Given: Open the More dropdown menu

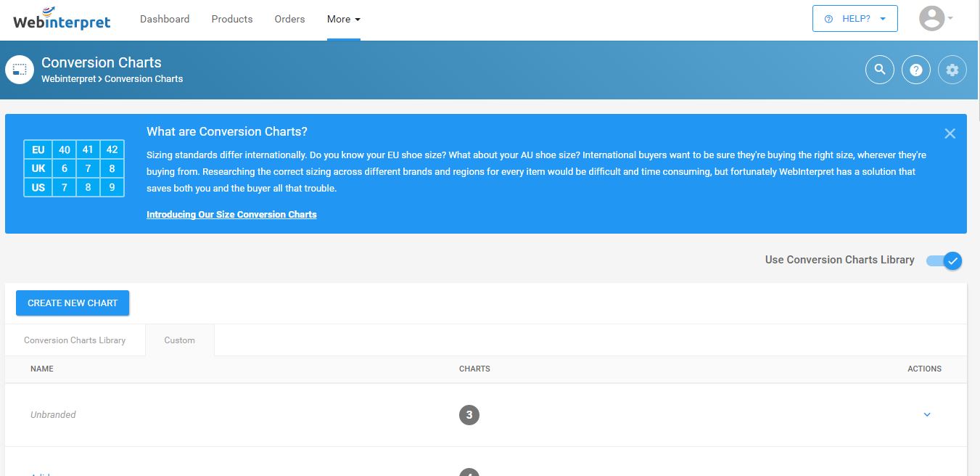Looking at the screenshot, I should pyautogui.click(x=344, y=20).
